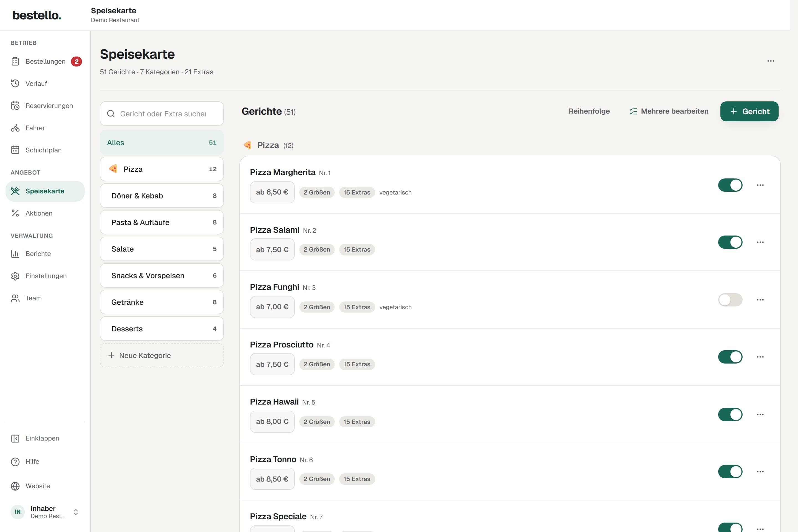
Task: Click the search magnifier icon
Action: coord(111,114)
